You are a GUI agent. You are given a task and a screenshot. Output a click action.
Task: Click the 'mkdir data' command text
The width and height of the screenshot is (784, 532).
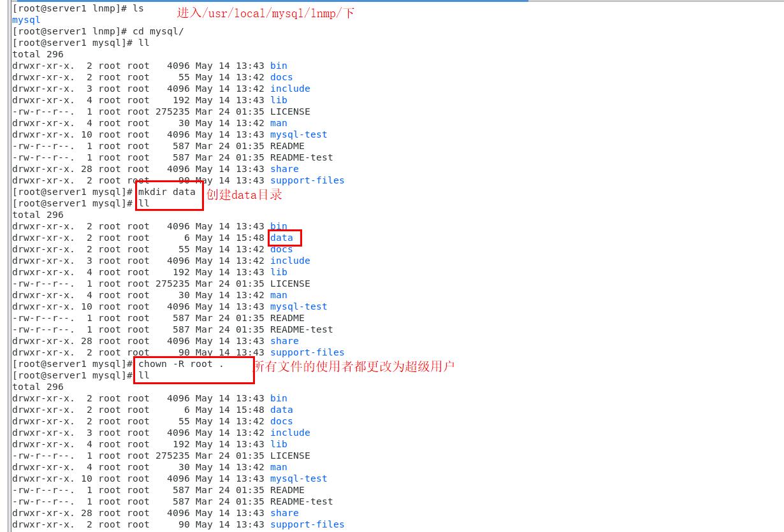(x=167, y=192)
